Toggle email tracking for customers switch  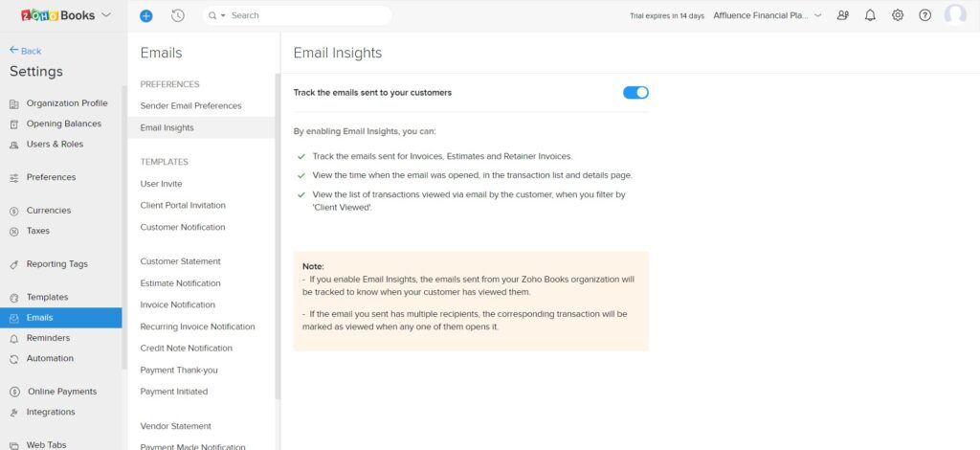tap(635, 93)
